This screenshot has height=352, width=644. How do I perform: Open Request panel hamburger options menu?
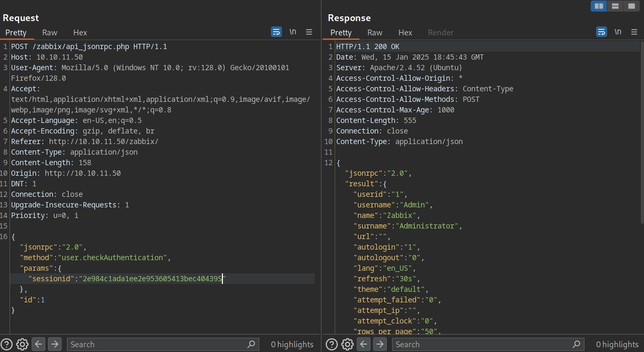click(x=309, y=32)
